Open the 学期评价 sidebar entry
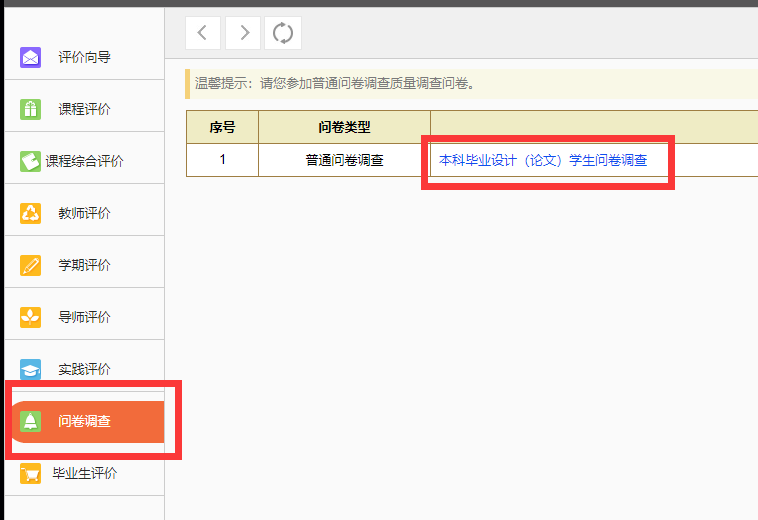The height and width of the screenshot is (520, 758). point(85,265)
